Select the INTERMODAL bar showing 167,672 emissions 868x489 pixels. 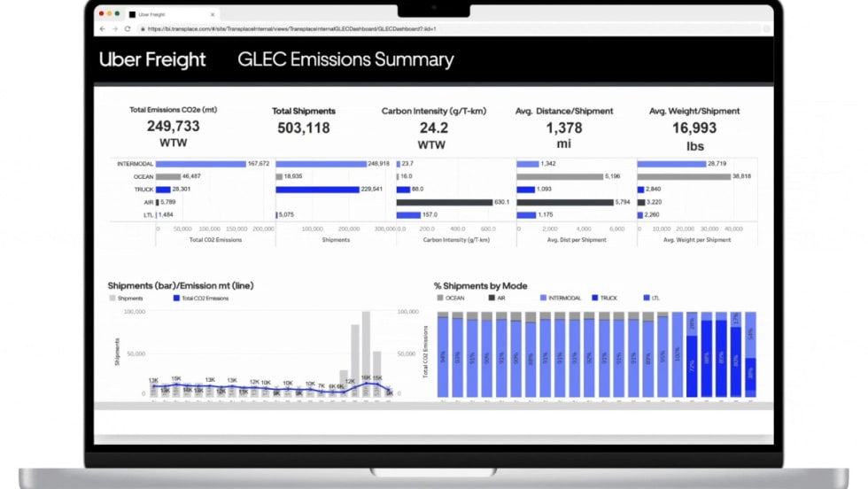tap(202, 164)
